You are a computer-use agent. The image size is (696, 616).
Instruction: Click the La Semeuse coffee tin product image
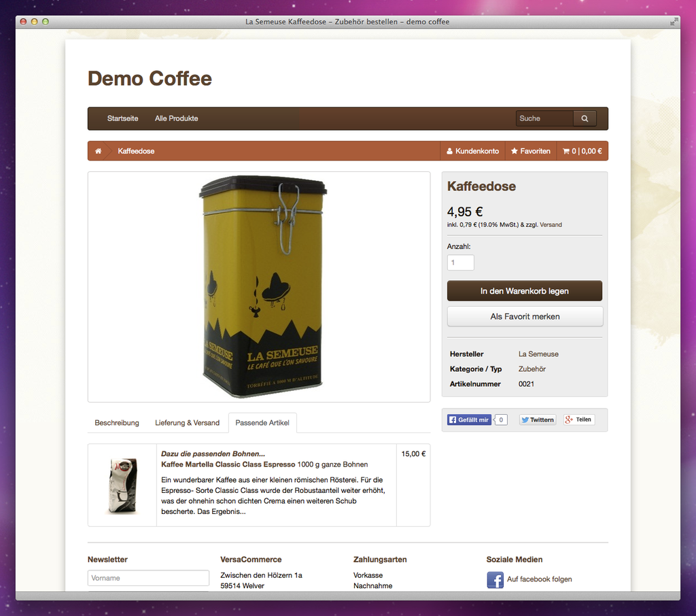tap(263, 286)
